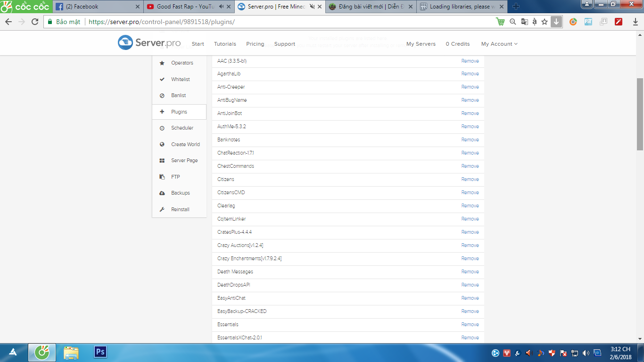Click the speaker volume icon in system tray
The height and width of the screenshot is (362, 644).
pos(586,353)
